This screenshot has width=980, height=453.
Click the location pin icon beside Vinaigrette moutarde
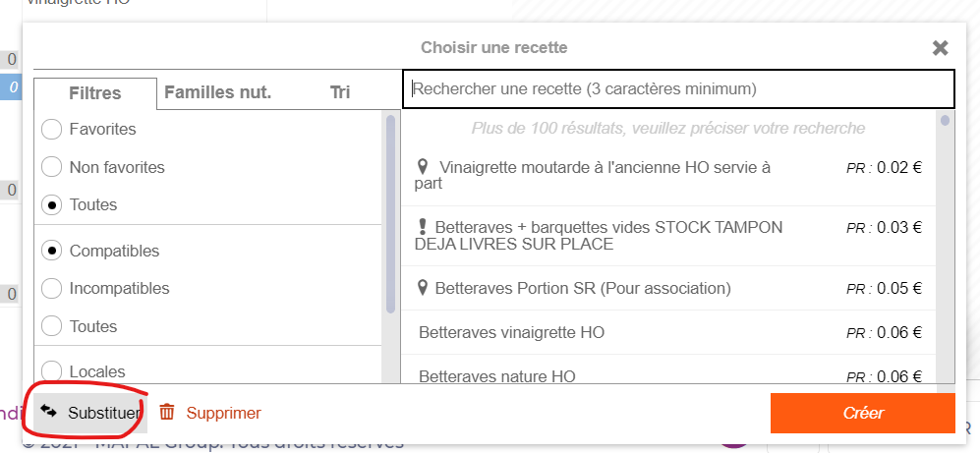(x=423, y=167)
